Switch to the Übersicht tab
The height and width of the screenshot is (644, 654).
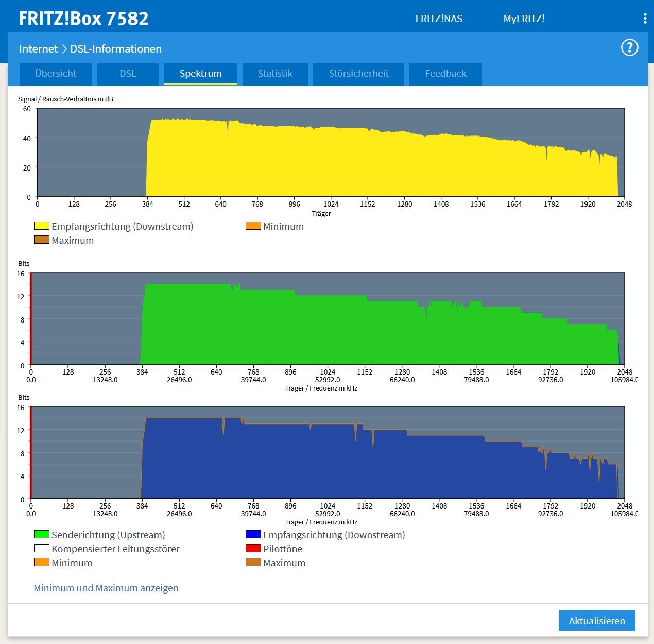coord(56,74)
